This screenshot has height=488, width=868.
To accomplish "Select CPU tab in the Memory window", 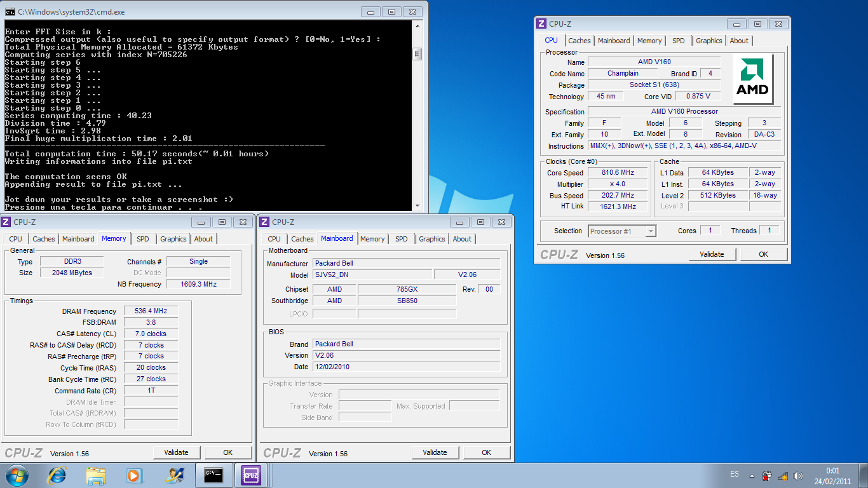I will coord(15,239).
